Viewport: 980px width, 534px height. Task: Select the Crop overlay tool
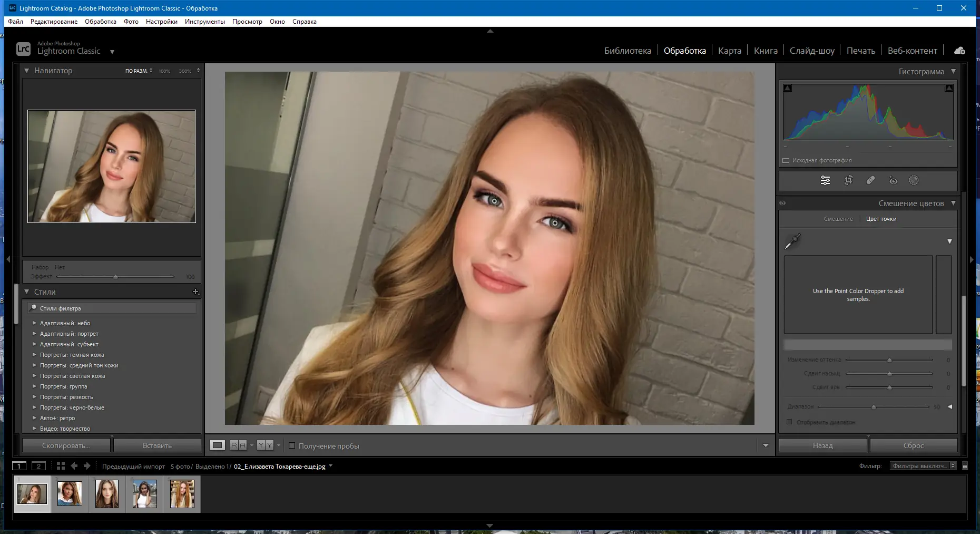click(848, 180)
